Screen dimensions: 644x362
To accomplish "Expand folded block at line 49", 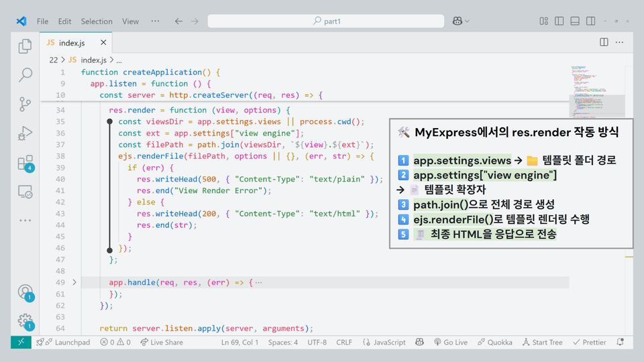I will coord(74,282).
